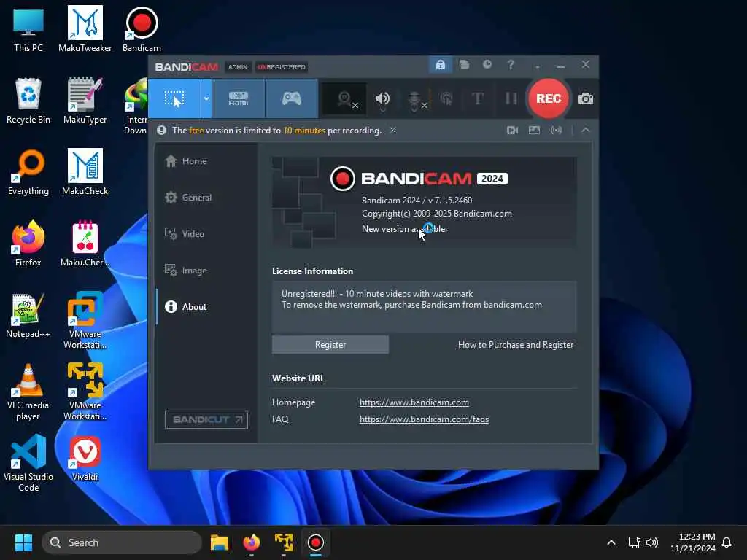Open the MakuTyper desktop icon

[x=85, y=101]
